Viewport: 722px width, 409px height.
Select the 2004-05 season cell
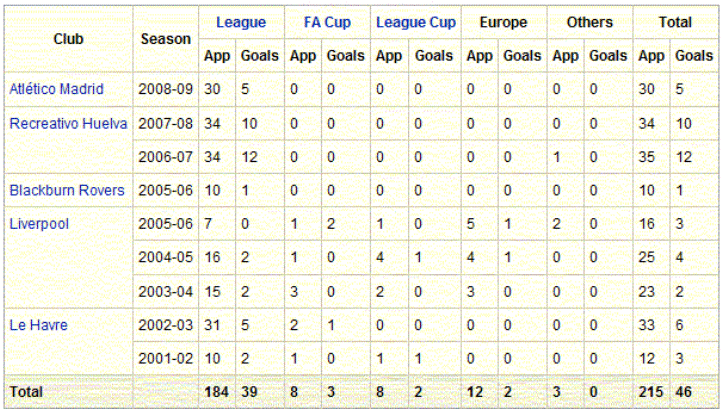[164, 258]
